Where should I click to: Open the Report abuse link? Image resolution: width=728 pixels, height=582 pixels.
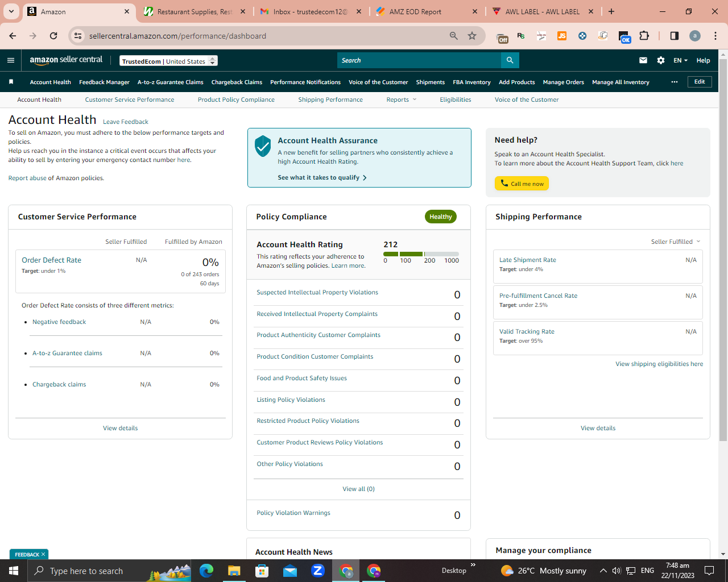[x=27, y=178]
